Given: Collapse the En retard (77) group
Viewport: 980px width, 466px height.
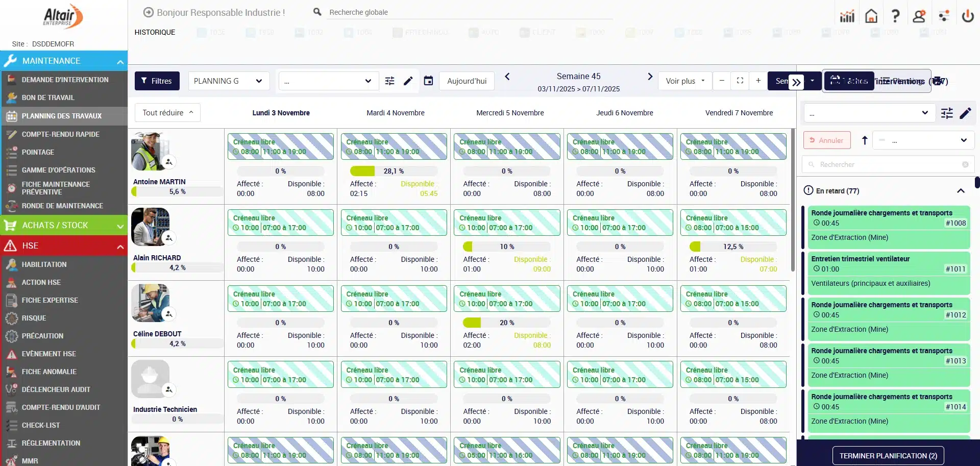Looking at the screenshot, I should pos(961,191).
